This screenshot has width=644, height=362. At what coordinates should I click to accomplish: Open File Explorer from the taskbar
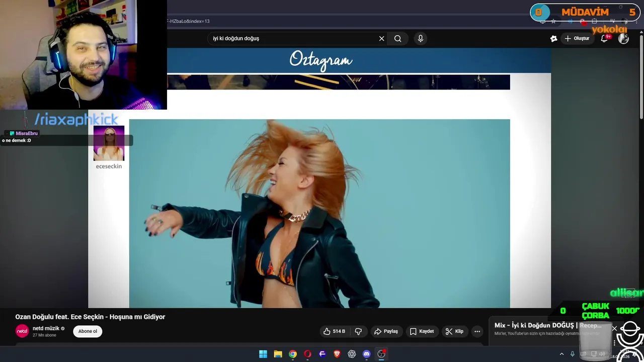pos(278,354)
